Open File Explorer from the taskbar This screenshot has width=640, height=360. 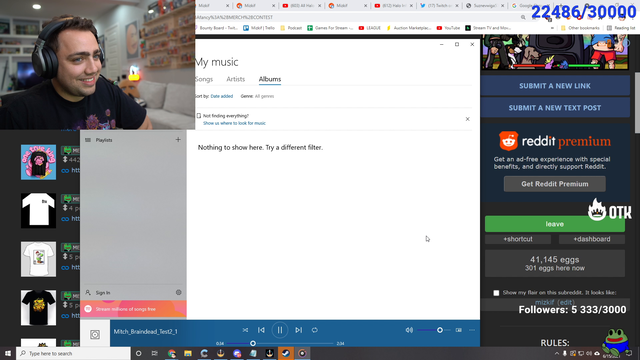click(x=188, y=353)
